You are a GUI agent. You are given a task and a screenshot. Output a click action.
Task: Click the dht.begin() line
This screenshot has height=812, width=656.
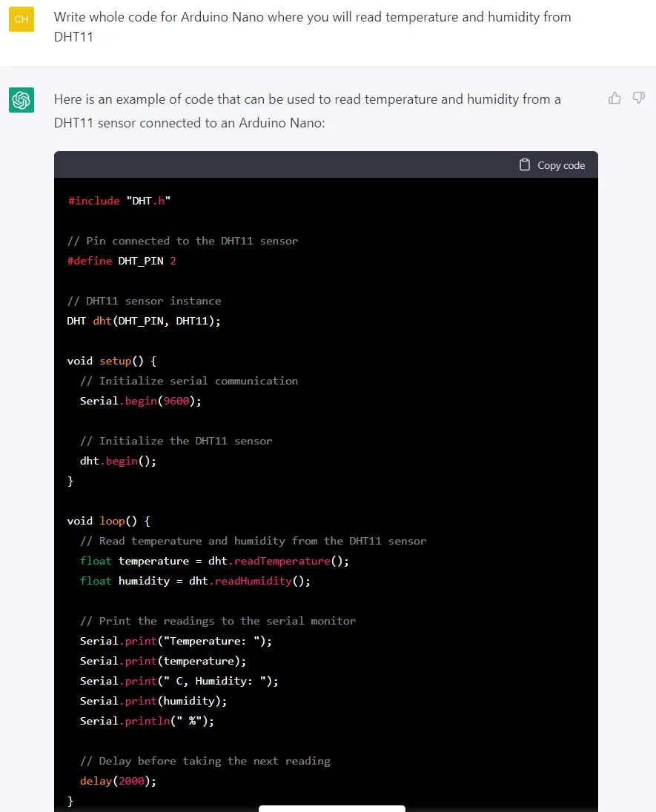point(118,461)
